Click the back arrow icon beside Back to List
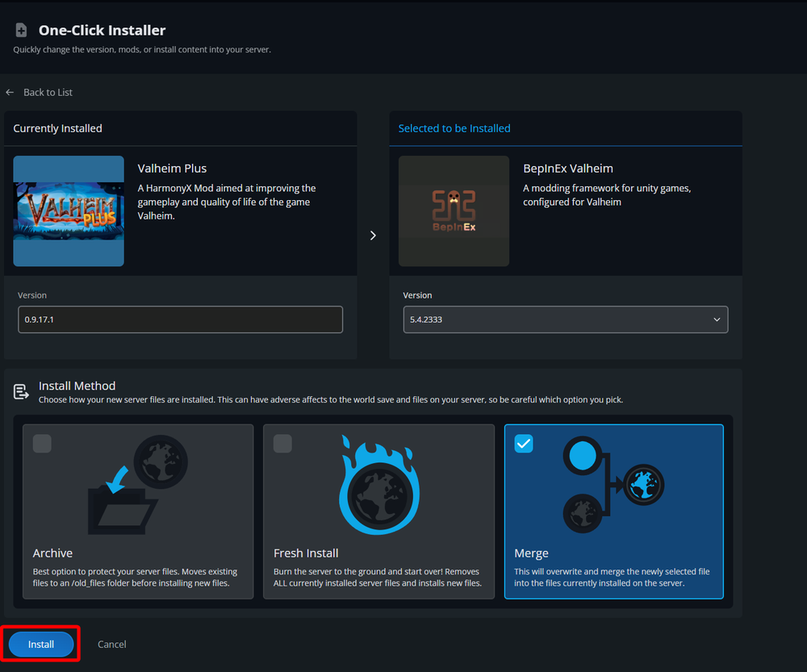807x672 pixels. [10, 93]
